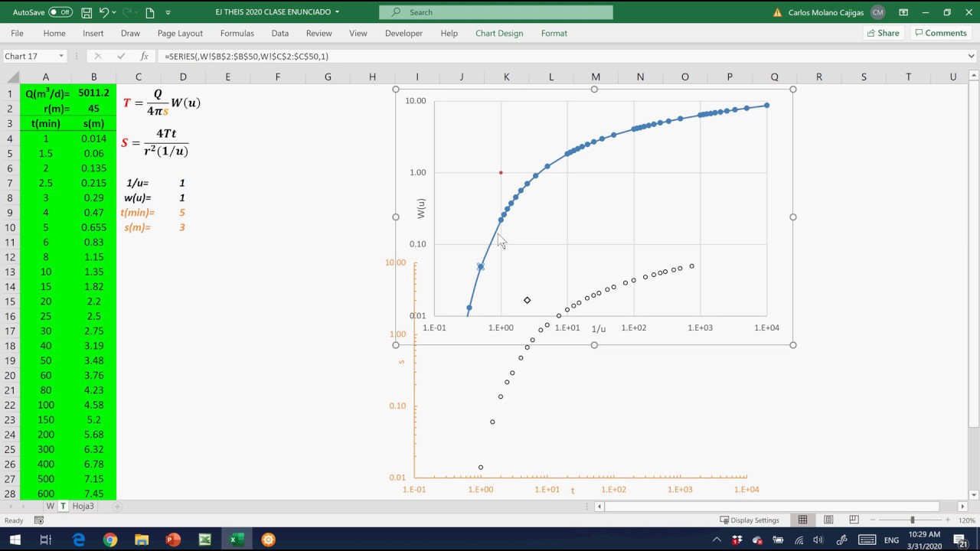Click the Search box in the title bar
This screenshot has height=551, width=980.
pos(496,12)
